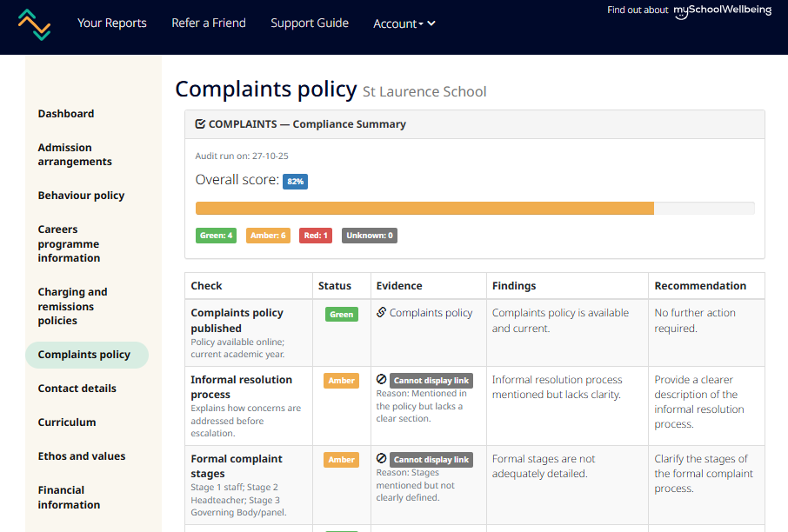
Task: Select Charging and remissions policies
Action: (72, 306)
